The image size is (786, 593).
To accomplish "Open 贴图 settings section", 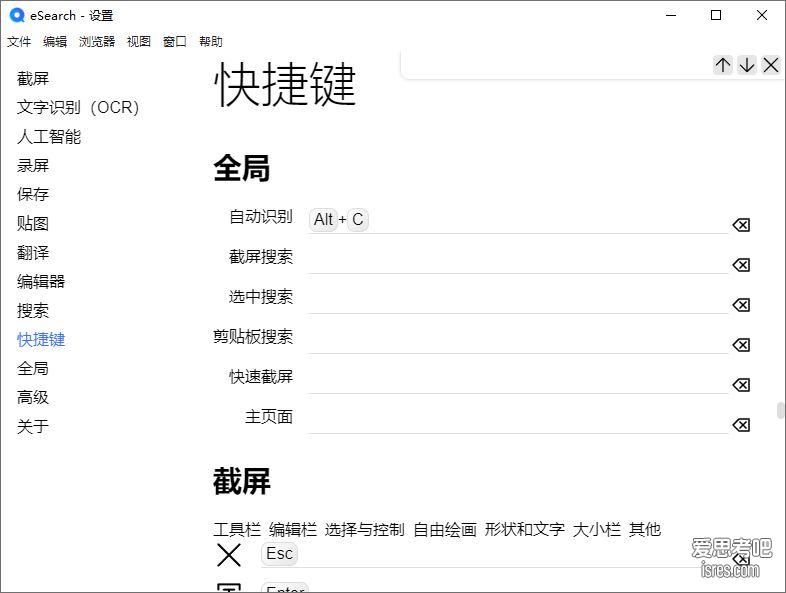I will [x=33, y=224].
